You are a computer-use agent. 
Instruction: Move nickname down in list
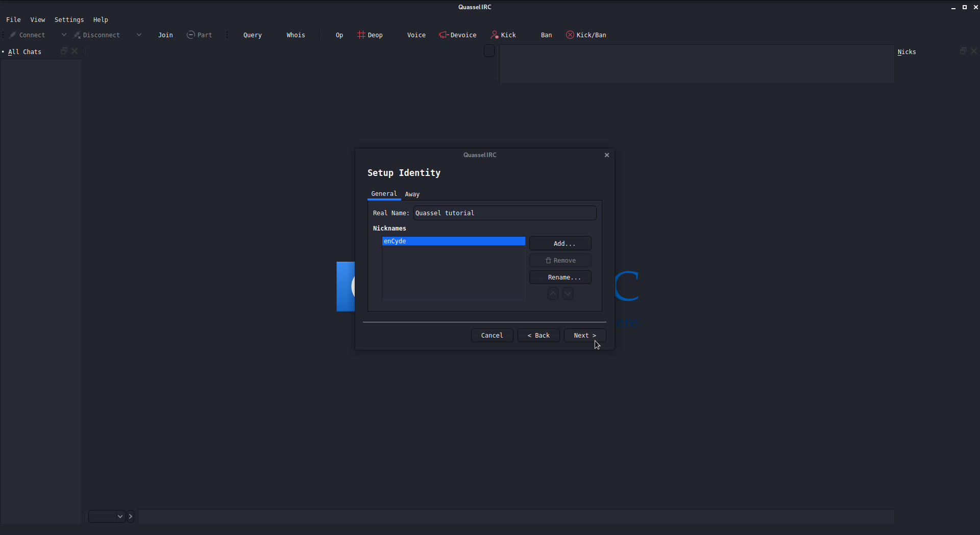(568, 294)
